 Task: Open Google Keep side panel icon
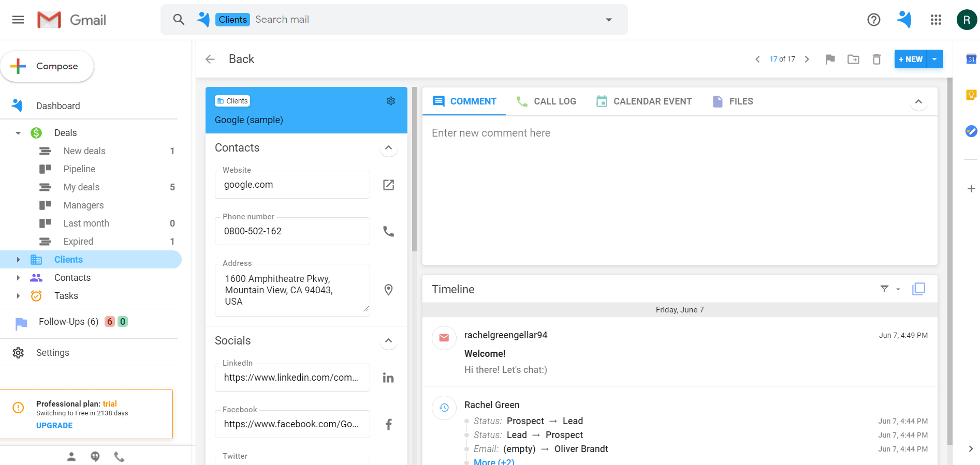coord(971,95)
